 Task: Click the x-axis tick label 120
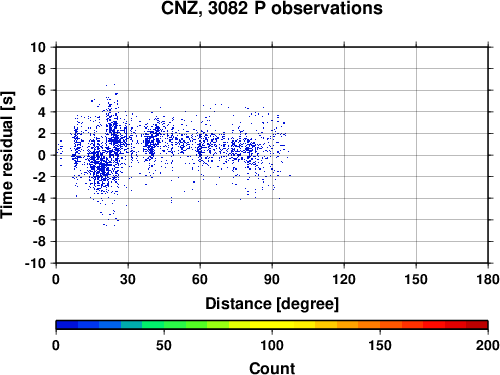point(344,279)
